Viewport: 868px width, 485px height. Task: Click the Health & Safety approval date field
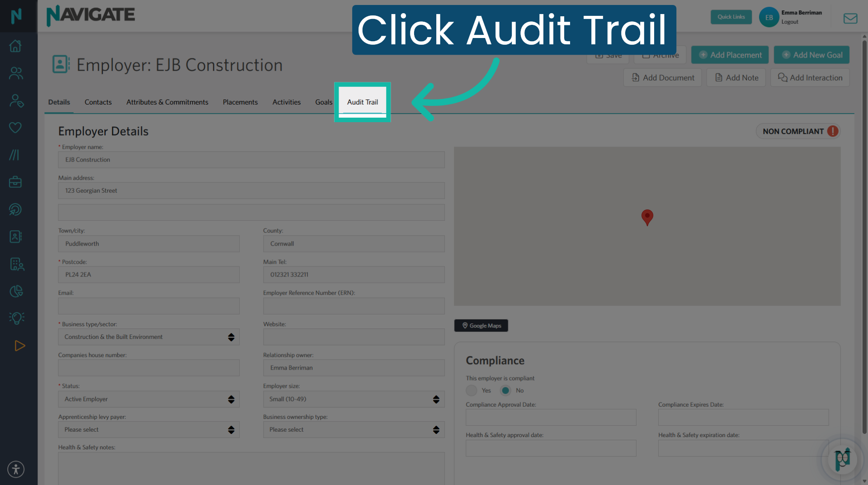click(551, 448)
